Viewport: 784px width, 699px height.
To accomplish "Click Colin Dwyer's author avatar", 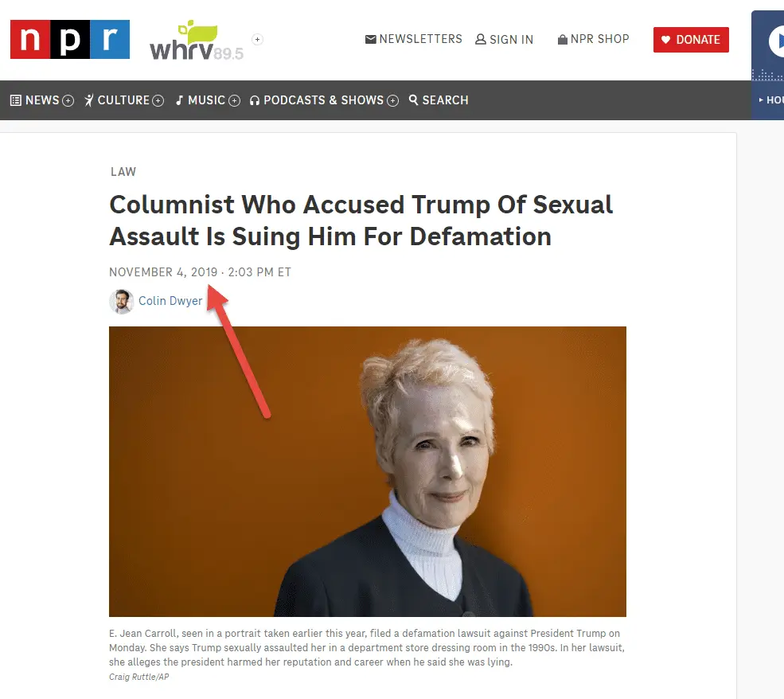I will pos(122,302).
